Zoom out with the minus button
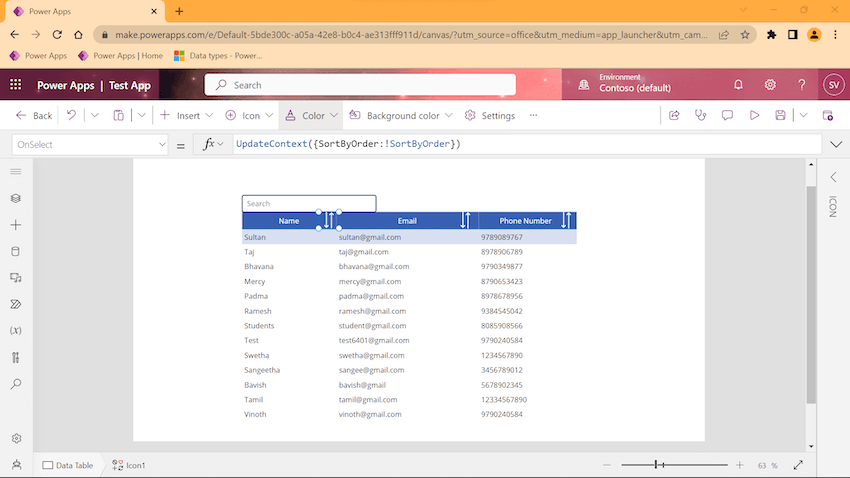Viewport: 850px width, 478px height. pos(607,465)
